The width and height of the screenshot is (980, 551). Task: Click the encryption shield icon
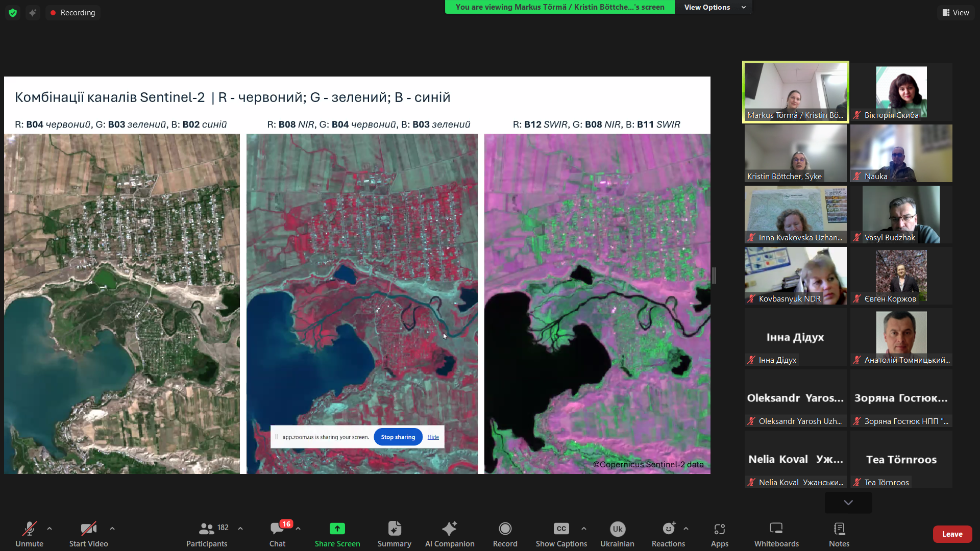(13, 13)
